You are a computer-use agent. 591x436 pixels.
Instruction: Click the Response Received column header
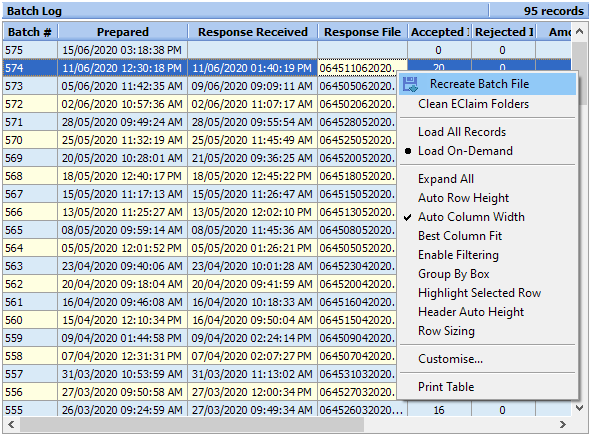[x=253, y=32]
